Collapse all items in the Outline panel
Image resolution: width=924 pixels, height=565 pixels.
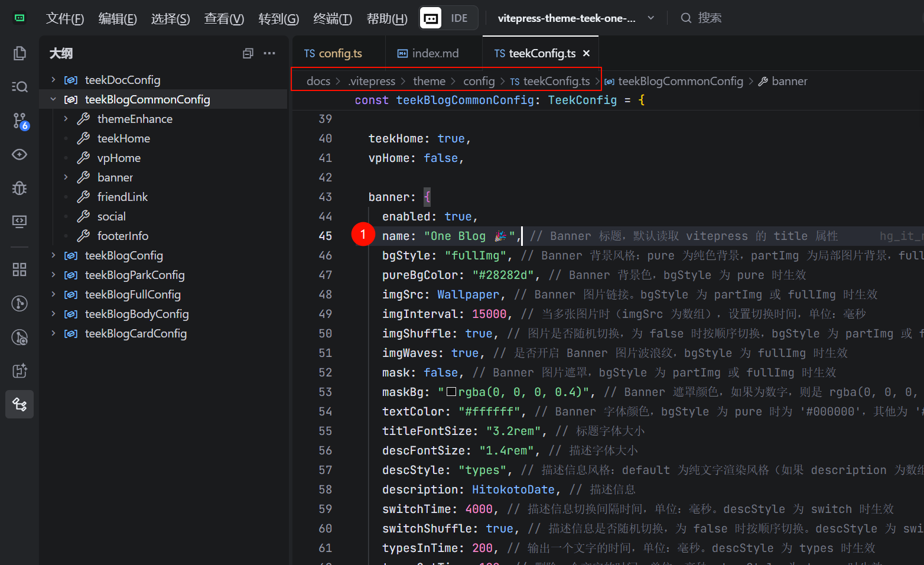pyautogui.click(x=248, y=53)
